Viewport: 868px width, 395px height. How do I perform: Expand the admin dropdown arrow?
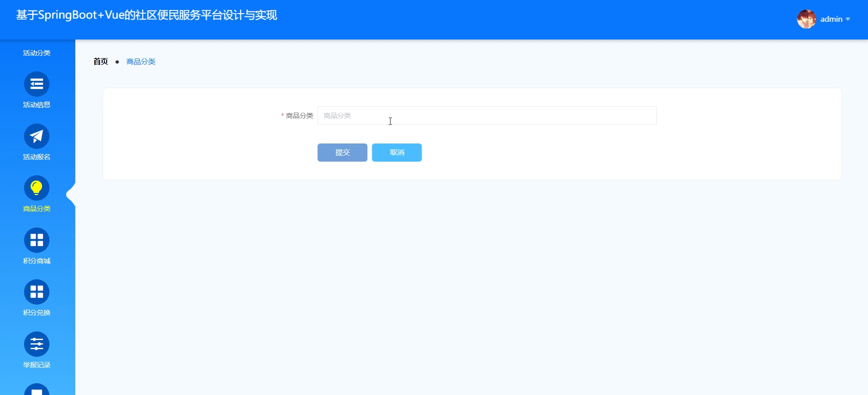(x=848, y=20)
